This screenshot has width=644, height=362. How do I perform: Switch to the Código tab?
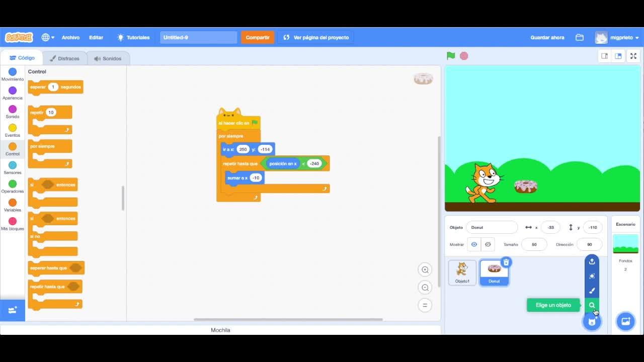click(x=22, y=58)
